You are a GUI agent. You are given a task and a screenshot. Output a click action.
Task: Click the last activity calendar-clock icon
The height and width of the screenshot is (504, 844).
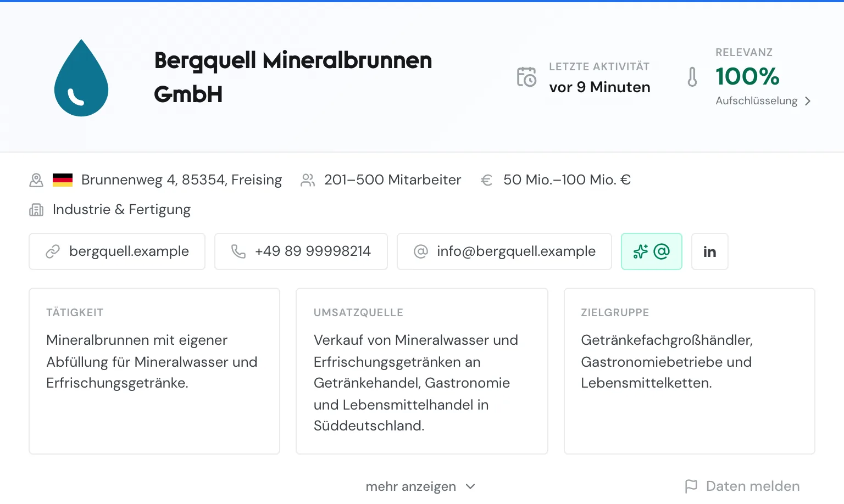(526, 77)
